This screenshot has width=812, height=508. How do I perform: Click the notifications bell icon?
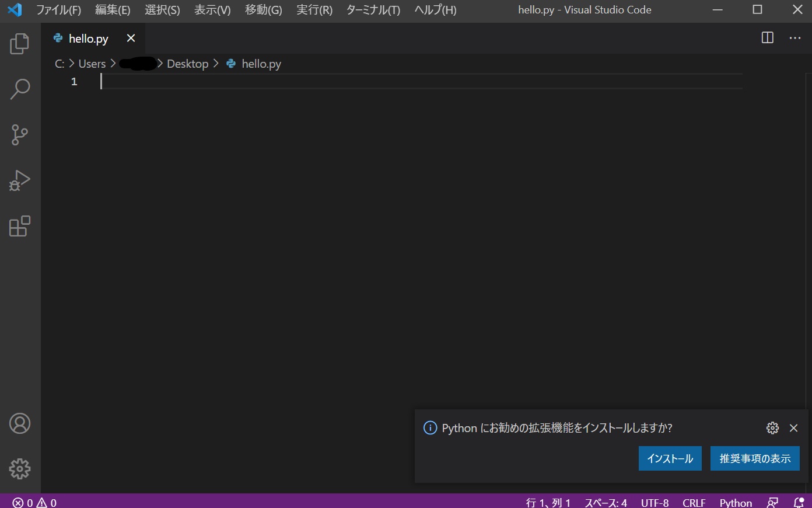(799, 502)
